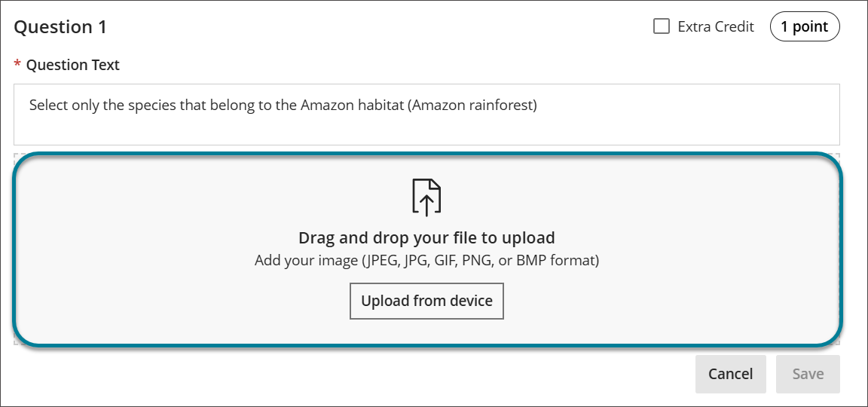Click the Extra Credit label text
The height and width of the screenshot is (407, 868).
tap(715, 27)
